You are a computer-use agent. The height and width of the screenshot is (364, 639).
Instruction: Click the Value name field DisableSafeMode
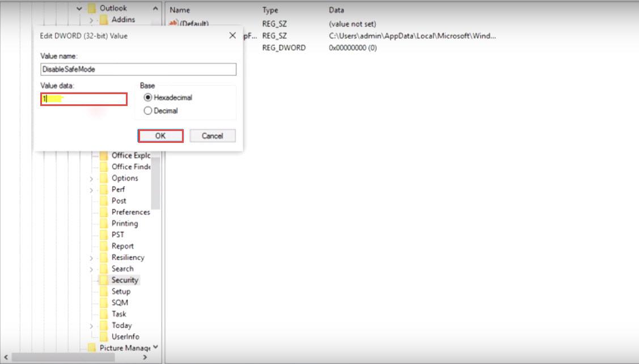click(138, 69)
